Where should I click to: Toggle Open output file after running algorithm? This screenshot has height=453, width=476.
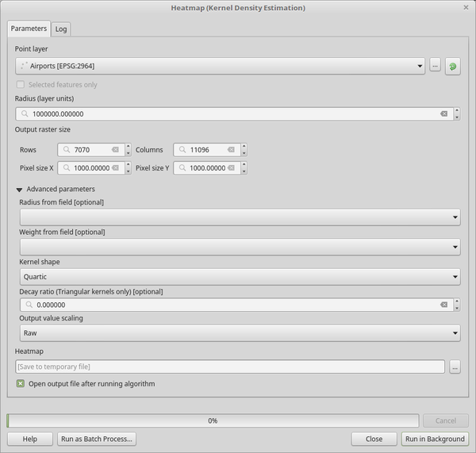[21, 384]
